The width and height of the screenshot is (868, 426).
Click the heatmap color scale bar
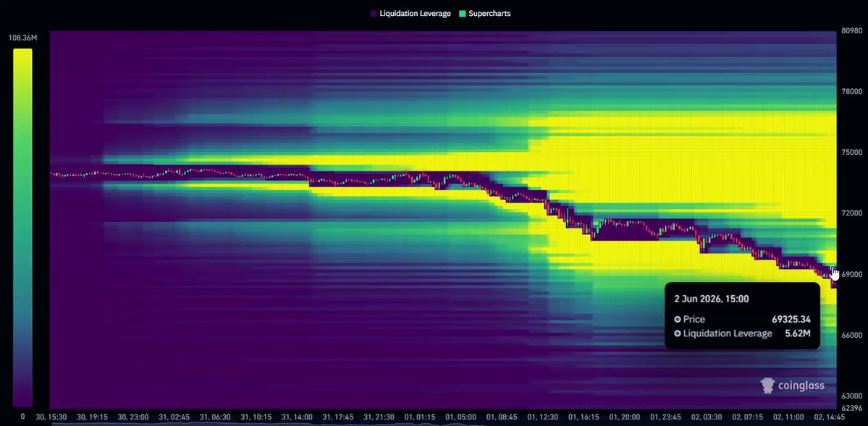(x=22, y=227)
